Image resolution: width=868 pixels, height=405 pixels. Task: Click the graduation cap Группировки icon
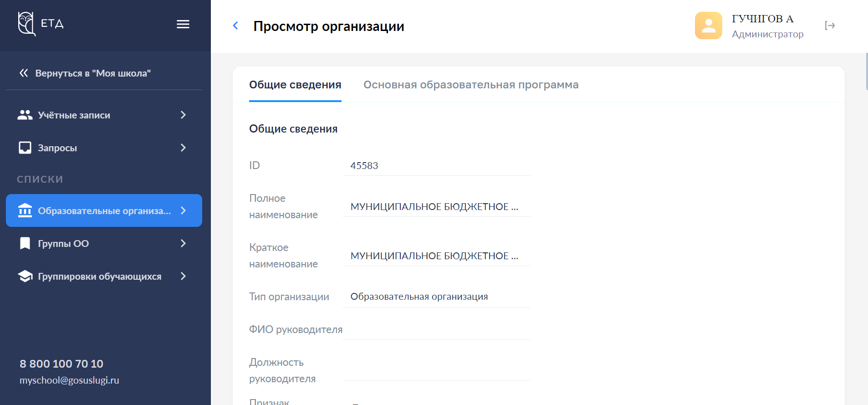pos(25,277)
